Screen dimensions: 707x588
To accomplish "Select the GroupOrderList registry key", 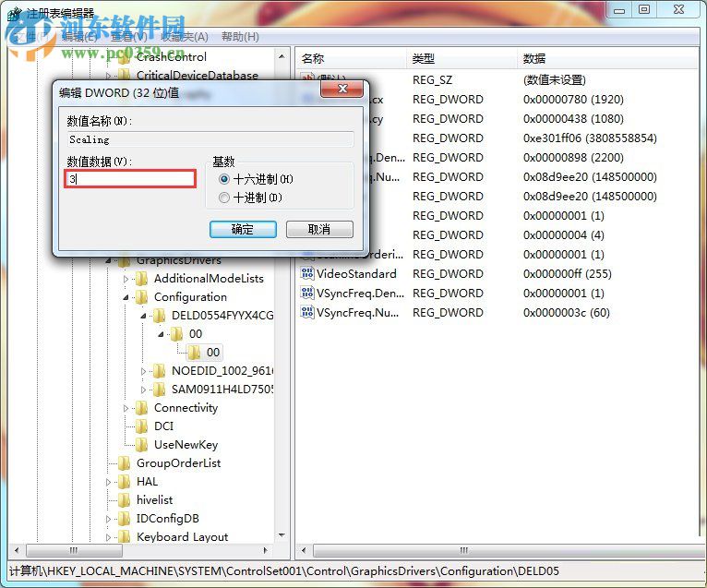I will (178, 463).
